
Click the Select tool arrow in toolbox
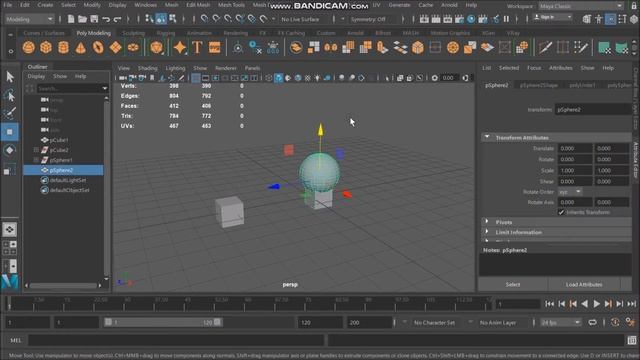coord(10,77)
